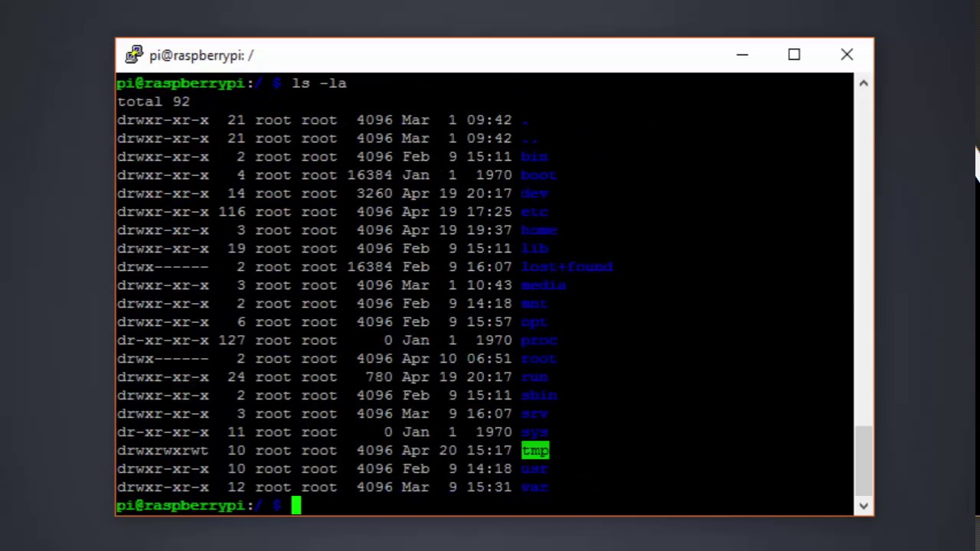Click the 'run' directory name
This screenshot has width=980, height=551.
(534, 377)
